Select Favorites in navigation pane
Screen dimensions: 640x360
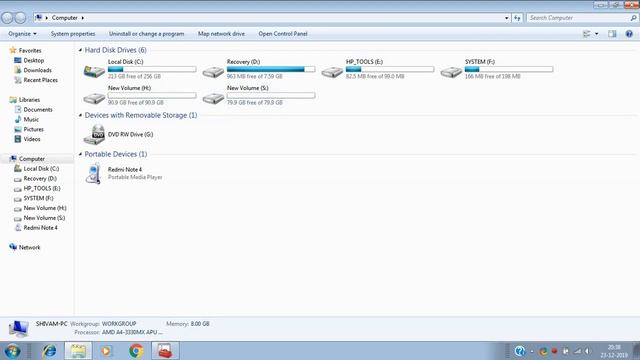tap(30, 51)
